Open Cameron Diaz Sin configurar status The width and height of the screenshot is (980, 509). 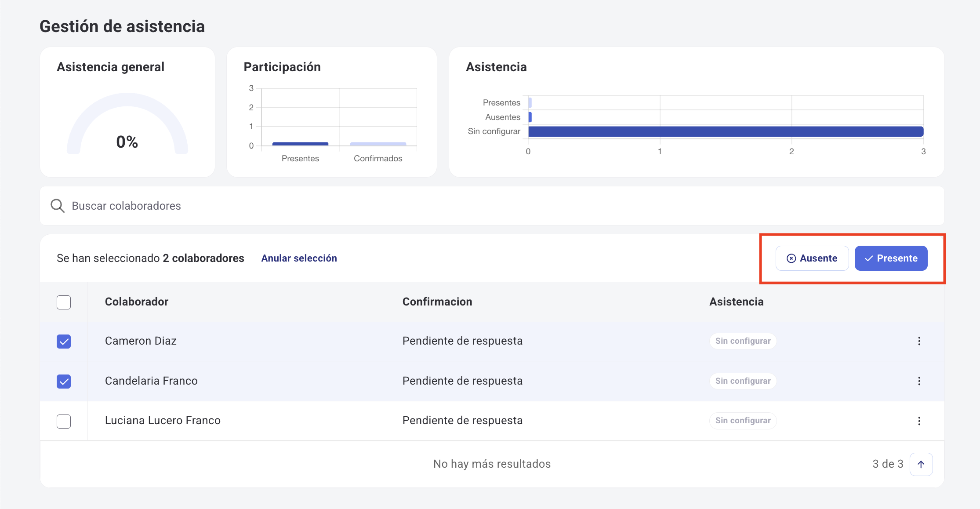click(x=742, y=341)
